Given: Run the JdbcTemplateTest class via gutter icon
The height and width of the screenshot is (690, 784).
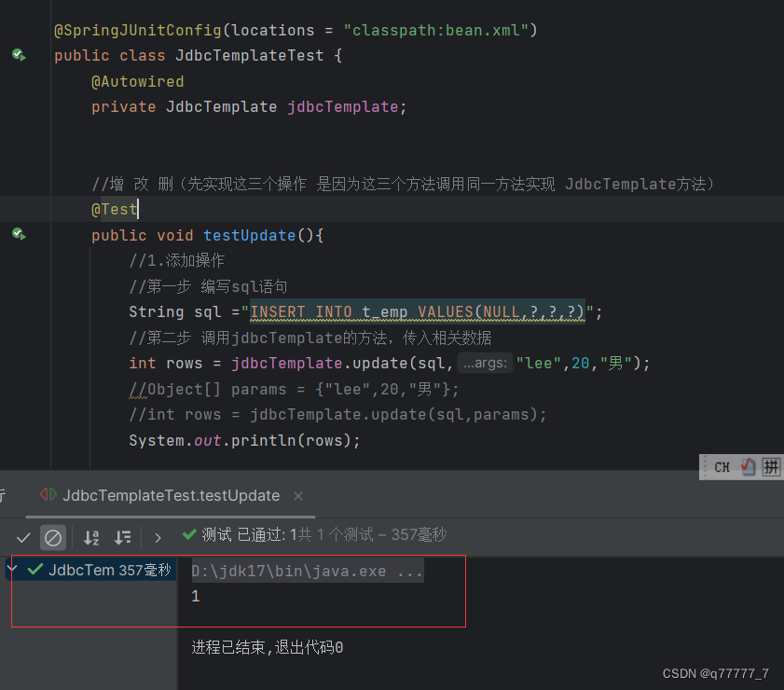Looking at the screenshot, I should (20, 54).
